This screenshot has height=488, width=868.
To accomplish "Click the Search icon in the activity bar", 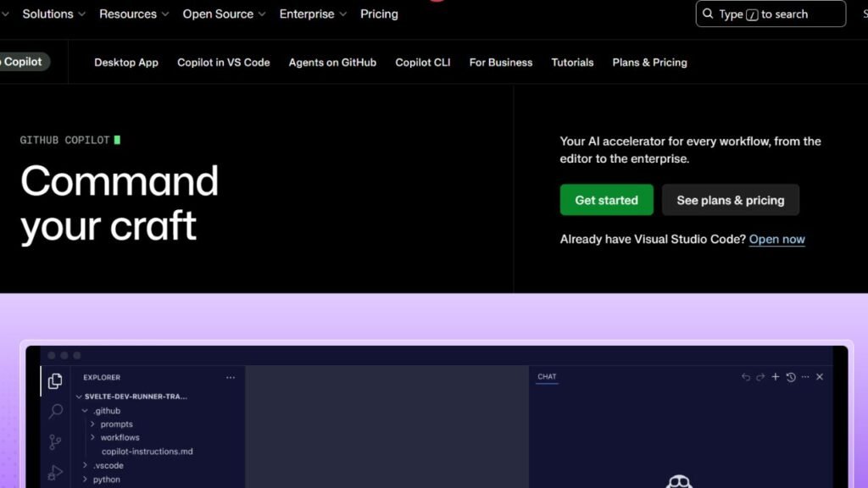I will tap(55, 411).
